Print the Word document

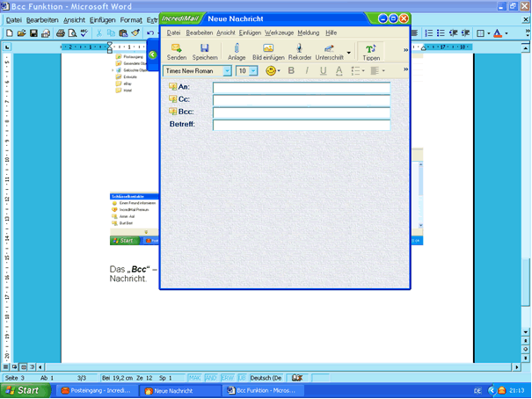61,33
